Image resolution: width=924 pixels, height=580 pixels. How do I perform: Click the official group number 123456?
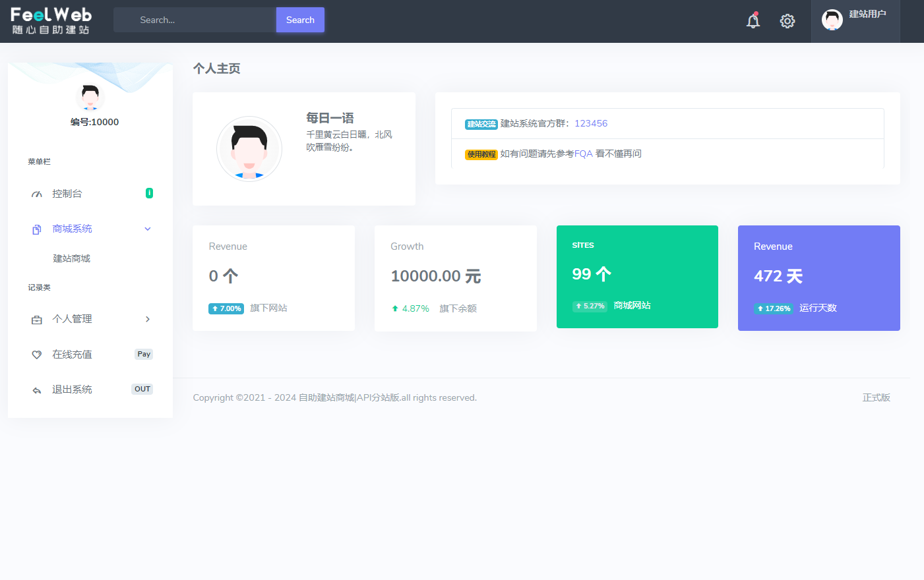click(590, 123)
